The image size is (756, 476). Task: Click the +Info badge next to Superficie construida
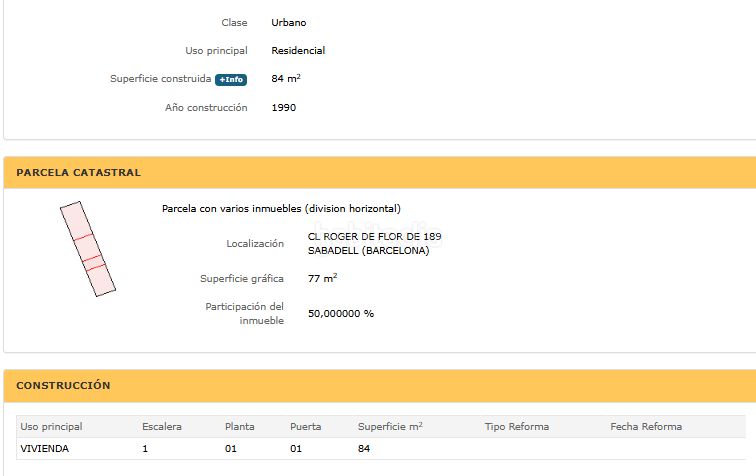point(231,80)
